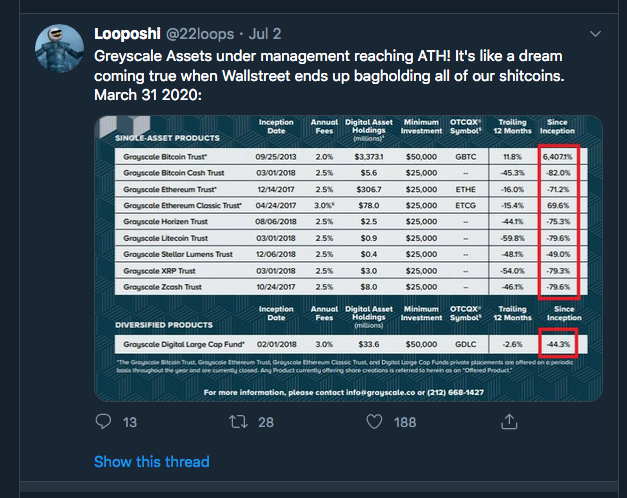Click the reply speech bubble icon

(x=104, y=422)
